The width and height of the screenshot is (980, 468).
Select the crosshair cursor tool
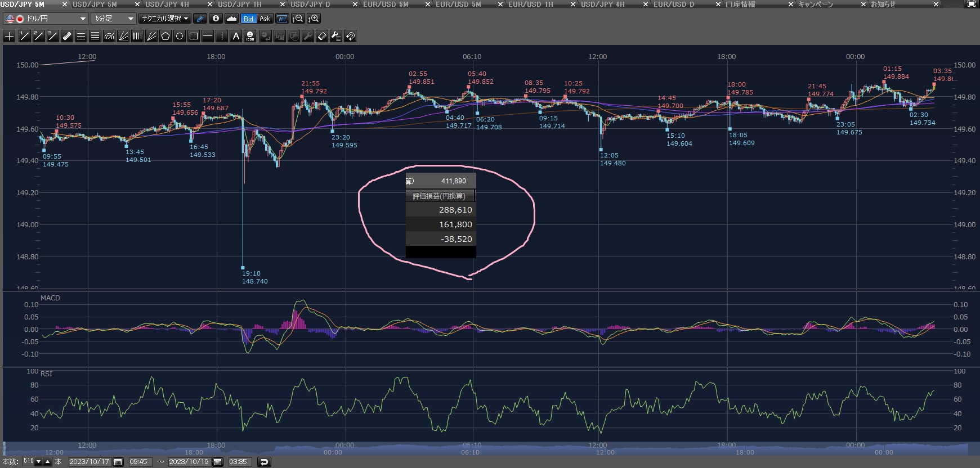(x=10, y=37)
